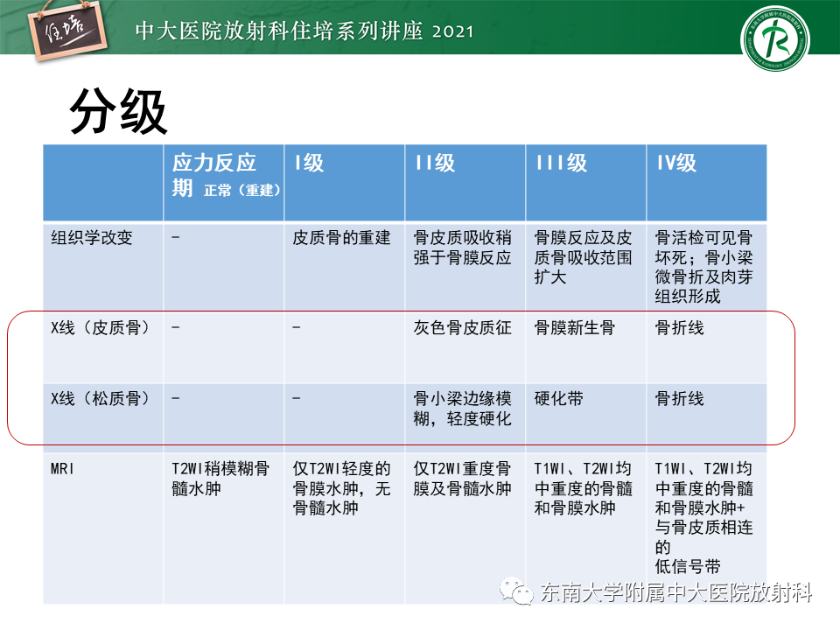840x630 pixels.
Task: Click the slide title 分级
Action: coord(118,111)
